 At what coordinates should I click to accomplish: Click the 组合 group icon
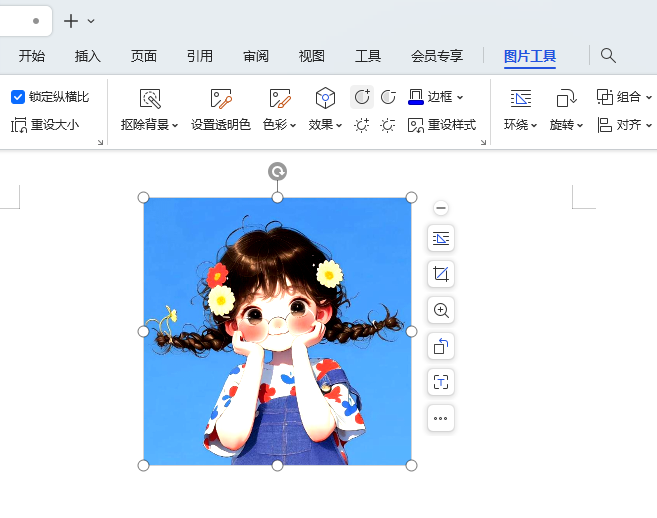point(605,97)
